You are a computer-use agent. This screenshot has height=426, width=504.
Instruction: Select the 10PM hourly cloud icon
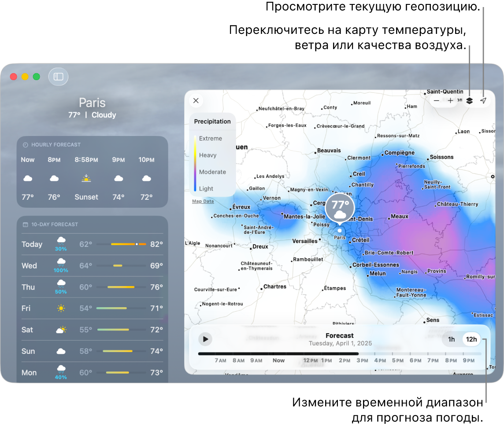coord(147,178)
